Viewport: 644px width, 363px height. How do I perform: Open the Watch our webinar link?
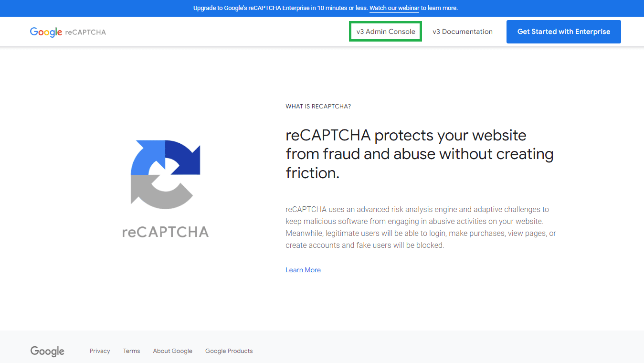[x=394, y=8]
